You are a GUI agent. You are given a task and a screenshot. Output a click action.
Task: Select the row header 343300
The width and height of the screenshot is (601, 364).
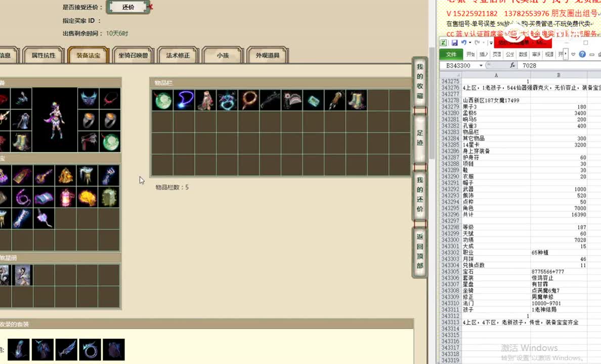(450, 240)
